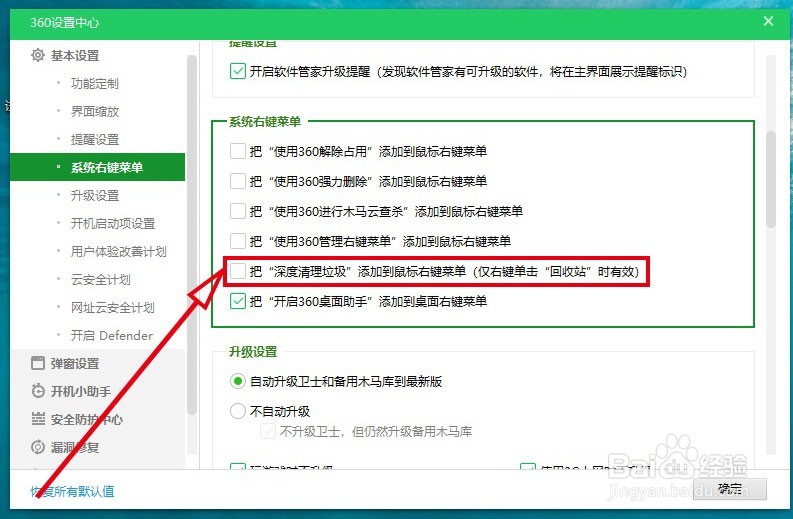Select 自动升级卫士和备用木马库到最新版 radio button
793x519 pixels.
pyautogui.click(x=238, y=381)
